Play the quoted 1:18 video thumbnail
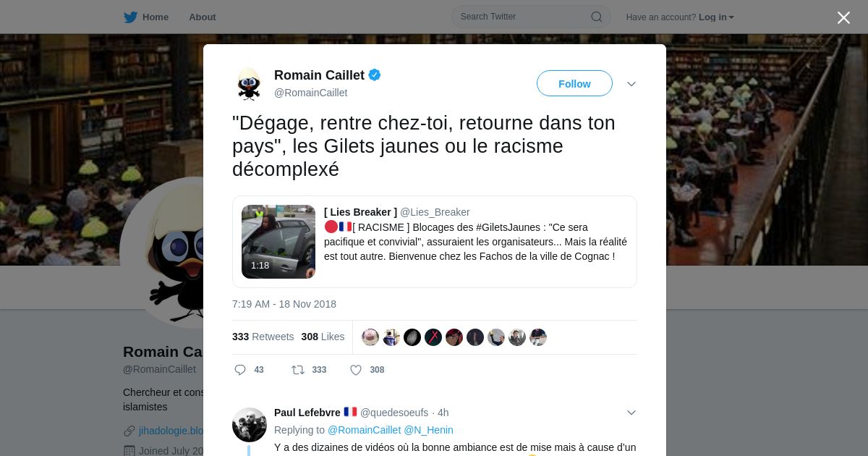868x456 pixels. tap(278, 242)
